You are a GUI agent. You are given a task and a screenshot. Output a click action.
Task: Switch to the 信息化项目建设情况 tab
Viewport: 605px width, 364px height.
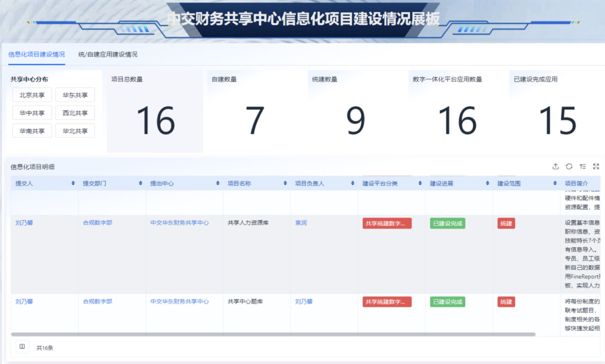[37, 54]
